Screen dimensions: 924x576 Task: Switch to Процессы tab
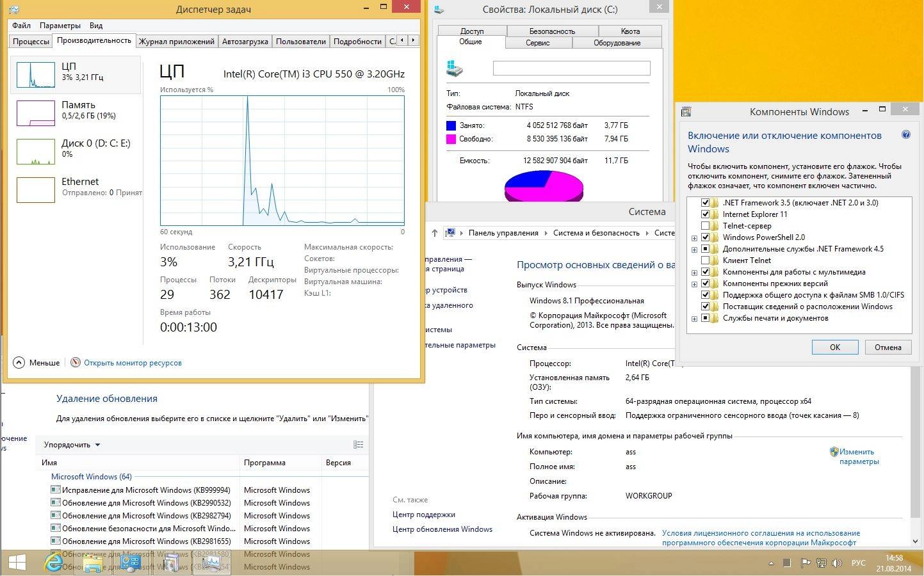pos(31,41)
